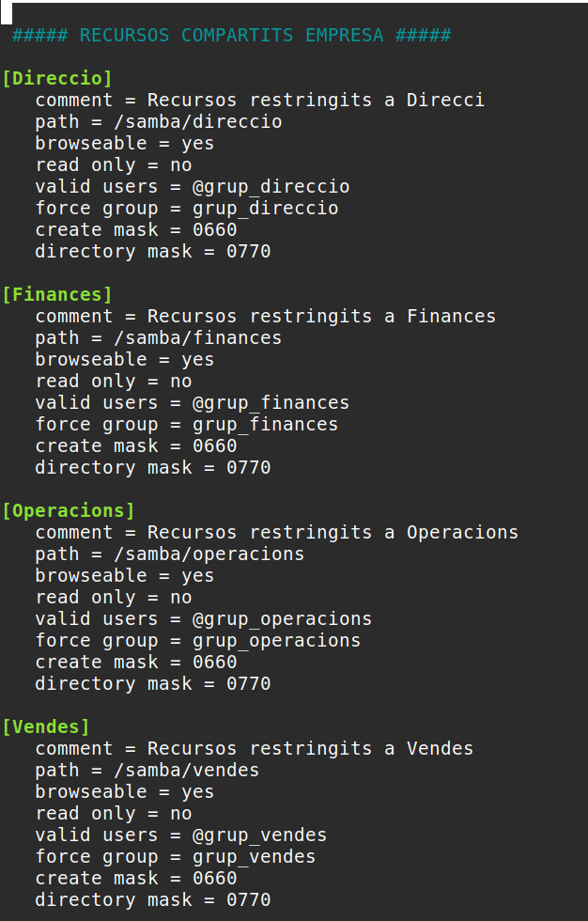This screenshot has width=588, height=921.
Task: Select the [Finances] section header
Action: click(57, 294)
